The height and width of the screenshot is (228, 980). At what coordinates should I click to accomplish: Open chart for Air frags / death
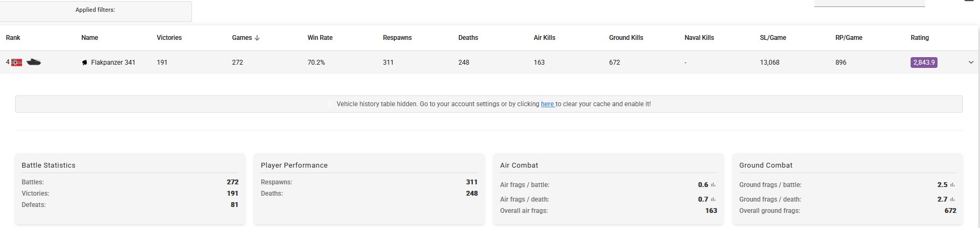[x=713, y=199]
